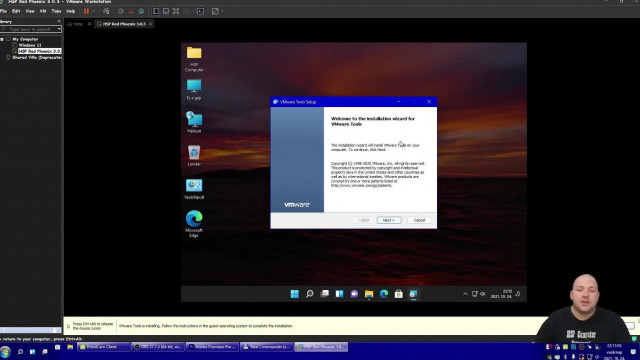Open the guest Windows 11 Start button
The height and width of the screenshot is (360, 640).
pyautogui.click(x=295, y=294)
